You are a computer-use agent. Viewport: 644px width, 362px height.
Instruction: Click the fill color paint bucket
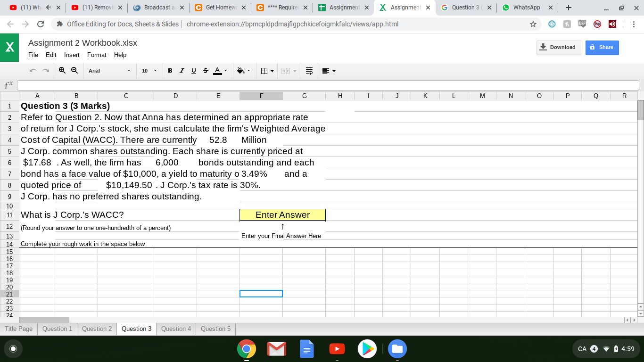pos(240,71)
